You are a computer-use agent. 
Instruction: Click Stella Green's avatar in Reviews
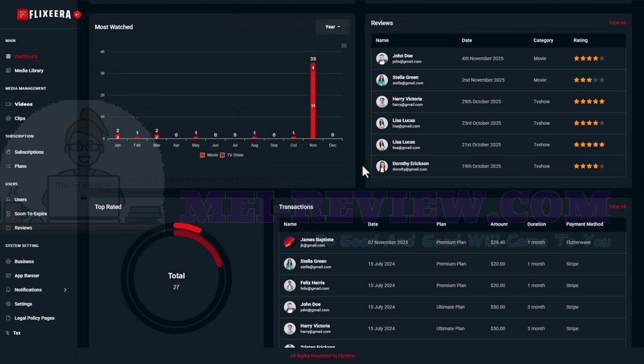[x=382, y=80]
